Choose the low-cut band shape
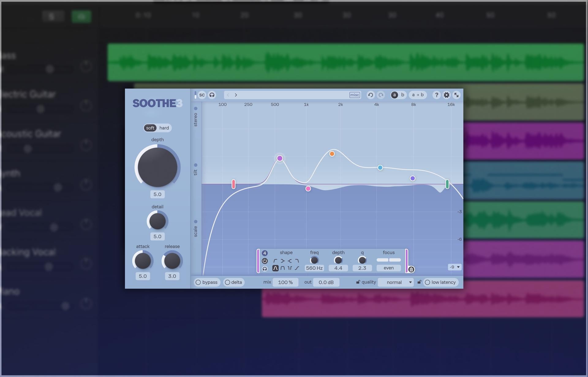The width and height of the screenshot is (588, 377). pyautogui.click(x=275, y=261)
